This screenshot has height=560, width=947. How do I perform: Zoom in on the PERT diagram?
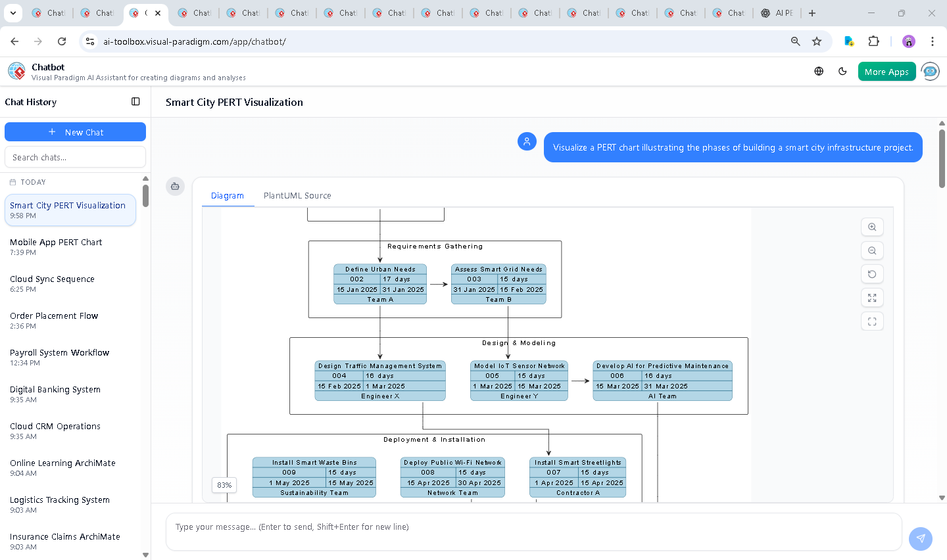(x=872, y=227)
